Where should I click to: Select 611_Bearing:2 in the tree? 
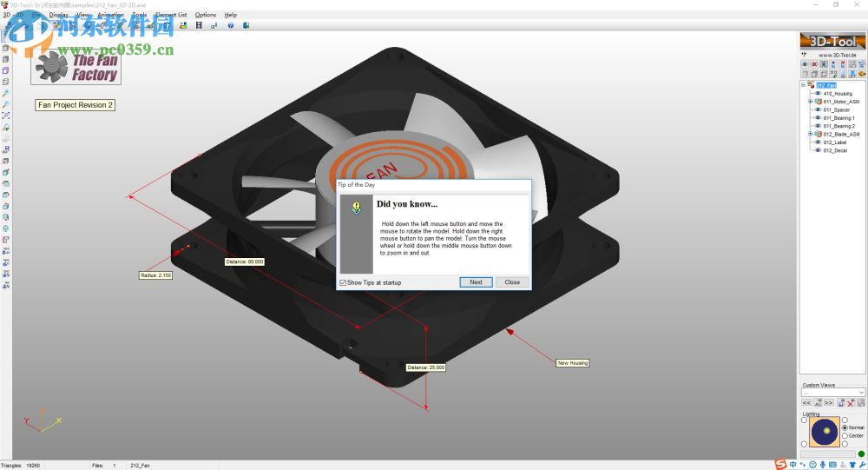pyautogui.click(x=838, y=126)
